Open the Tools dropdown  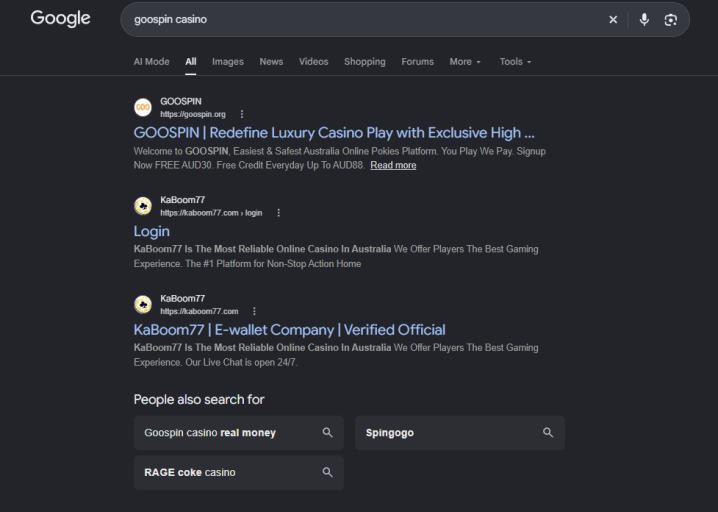point(516,62)
